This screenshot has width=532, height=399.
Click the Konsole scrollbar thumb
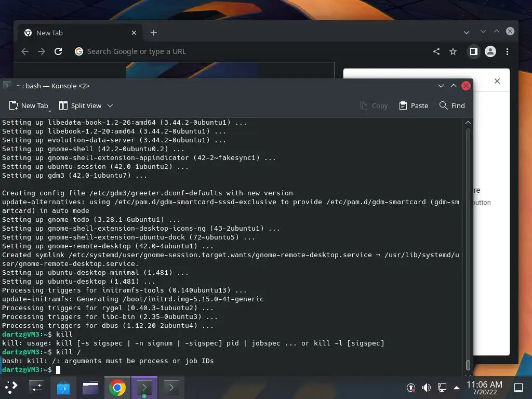468,365
